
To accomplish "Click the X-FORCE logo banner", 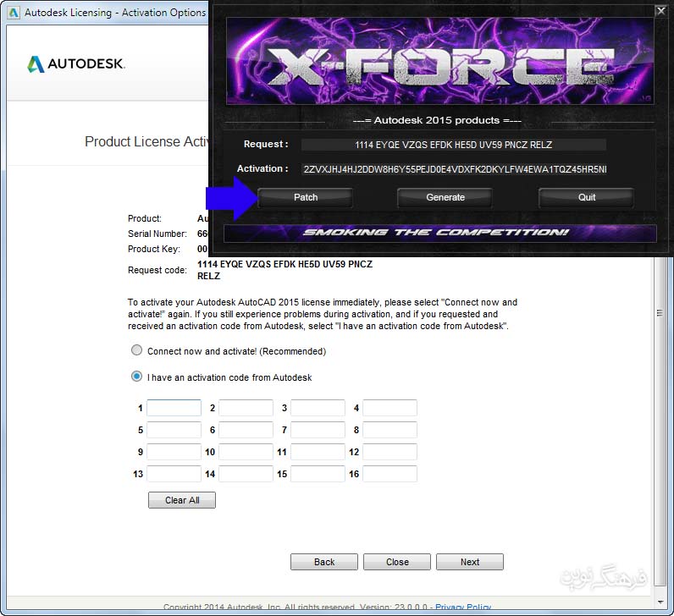I will click(440, 61).
